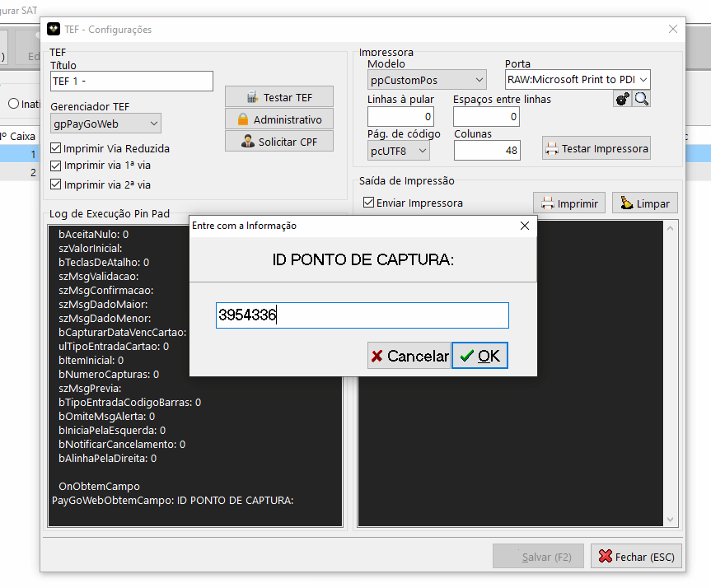
Task: Click Cancelar in the information dialog
Action: [x=409, y=356]
